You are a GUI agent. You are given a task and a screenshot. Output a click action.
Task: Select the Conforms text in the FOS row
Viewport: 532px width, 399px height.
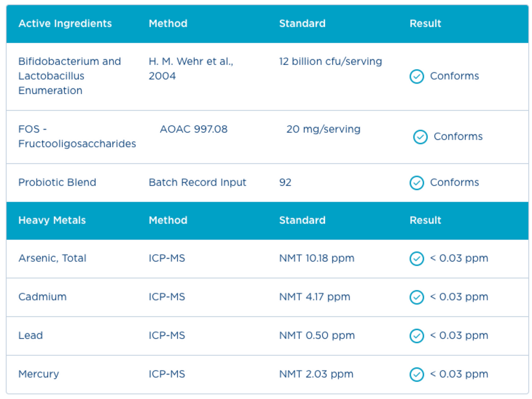pyautogui.click(x=459, y=136)
